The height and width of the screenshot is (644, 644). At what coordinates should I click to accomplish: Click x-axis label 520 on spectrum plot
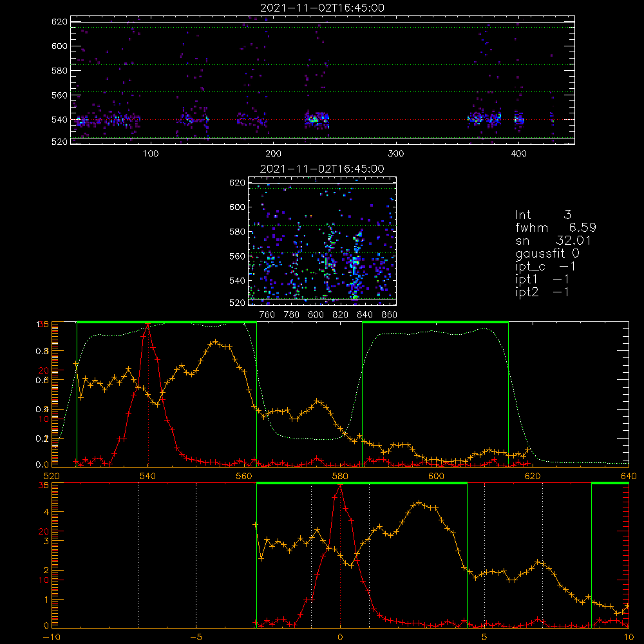52,476
